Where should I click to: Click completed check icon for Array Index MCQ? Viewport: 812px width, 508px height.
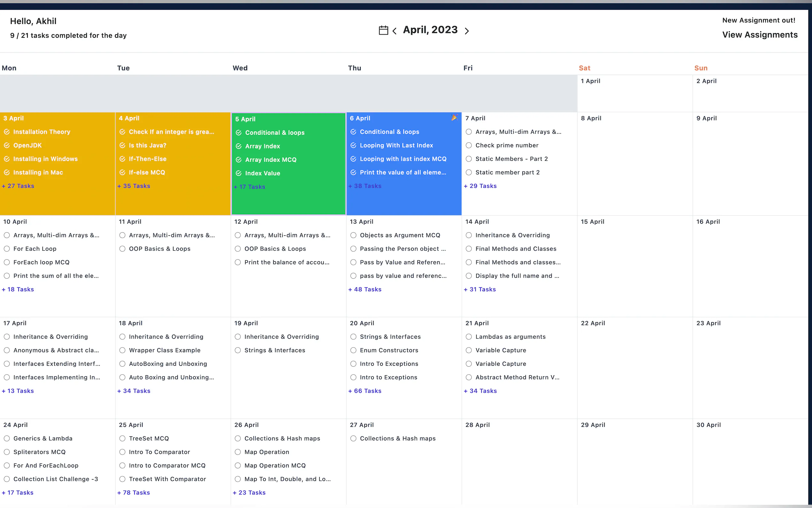tap(238, 160)
